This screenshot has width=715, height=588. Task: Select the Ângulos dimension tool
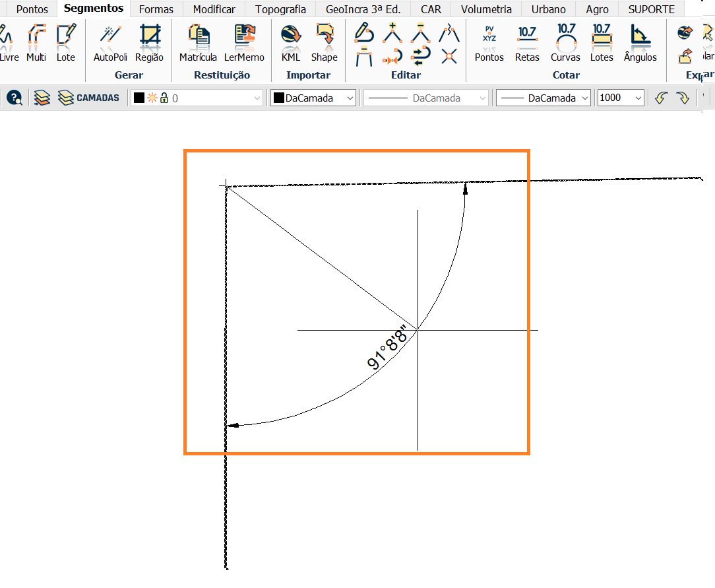click(640, 44)
